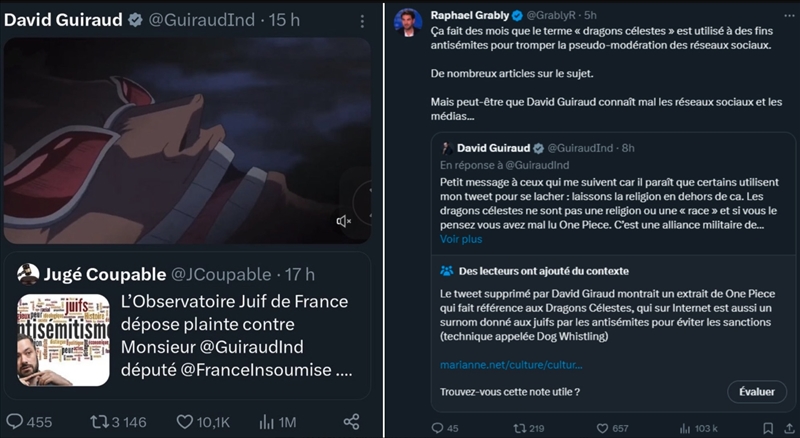The width and height of the screenshot is (800, 438).
Task: Share the David Guiraud video tweet
Action: click(351, 422)
